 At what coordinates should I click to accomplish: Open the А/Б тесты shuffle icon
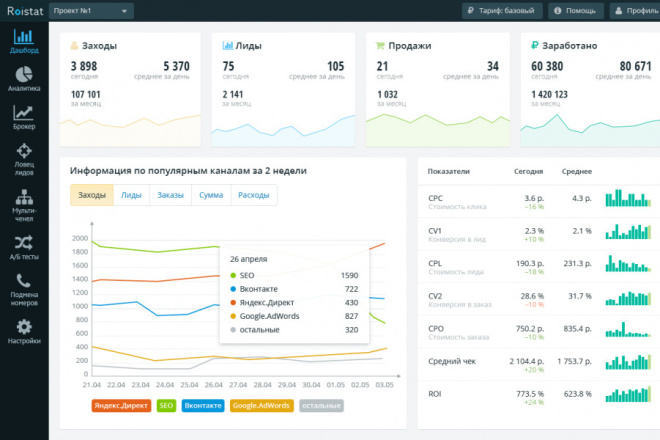coord(24,243)
